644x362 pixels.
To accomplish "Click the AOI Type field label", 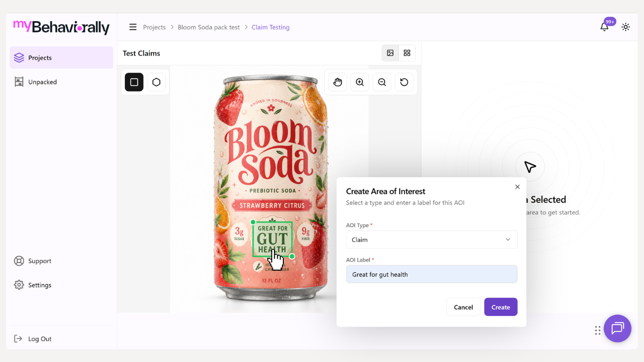I will tap(358, 225).
